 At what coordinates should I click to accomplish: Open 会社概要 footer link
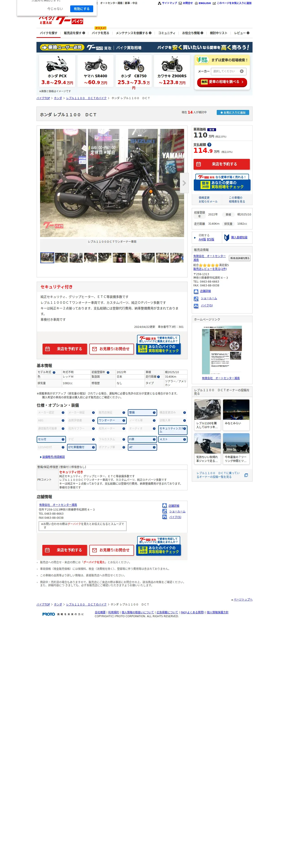point(100,612)
